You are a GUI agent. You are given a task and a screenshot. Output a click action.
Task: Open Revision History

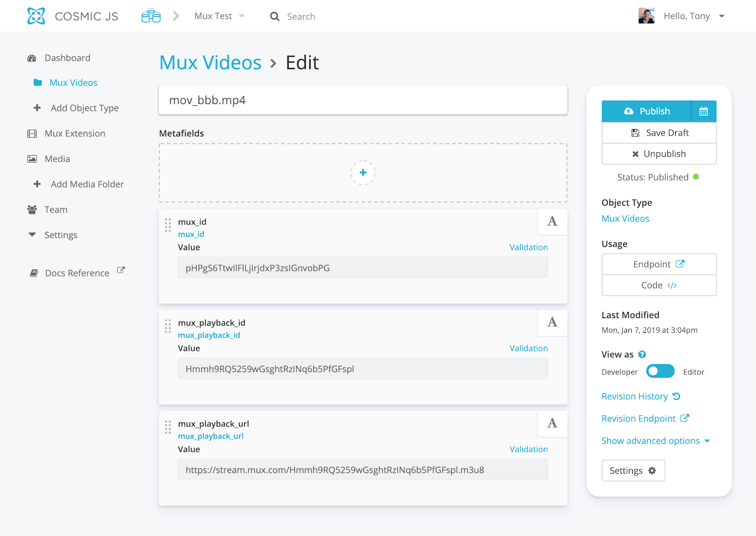641,396
